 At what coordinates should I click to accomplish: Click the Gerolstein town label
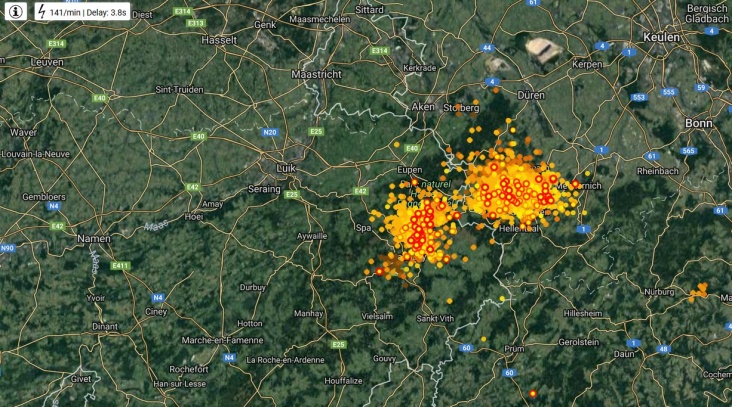[579, 342]
